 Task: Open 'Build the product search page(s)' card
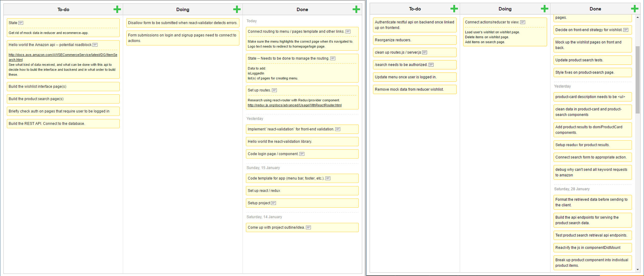[x=63, y=99]
